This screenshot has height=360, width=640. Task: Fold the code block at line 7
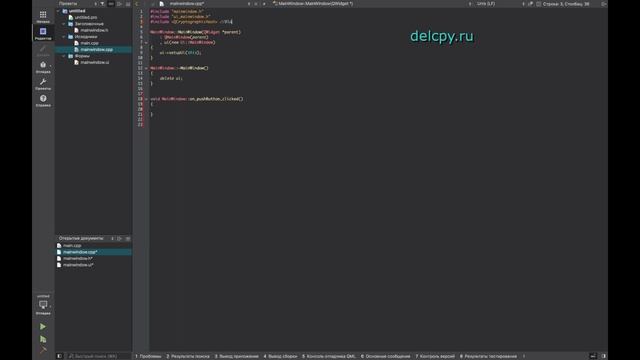pos(146,42)
